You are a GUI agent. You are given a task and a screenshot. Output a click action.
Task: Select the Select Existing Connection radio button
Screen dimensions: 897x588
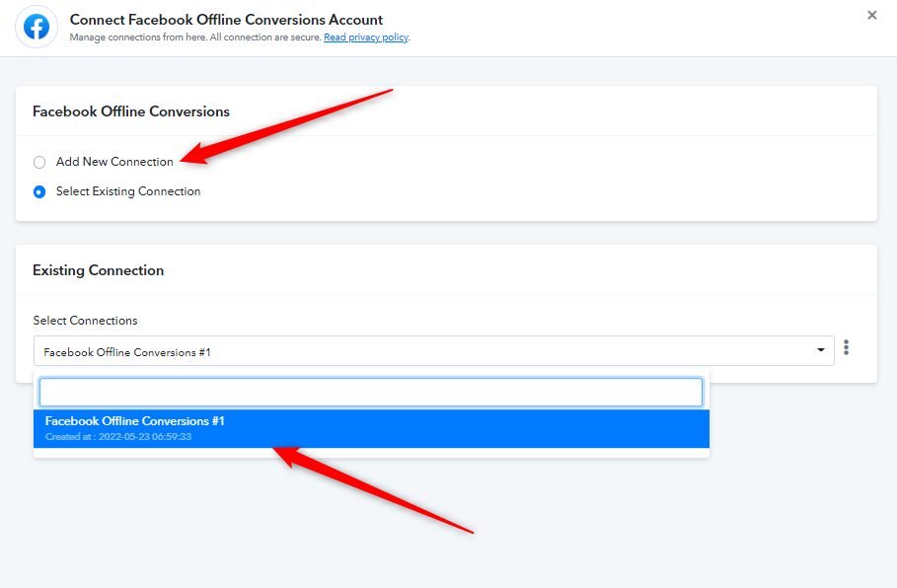point(39,192)
